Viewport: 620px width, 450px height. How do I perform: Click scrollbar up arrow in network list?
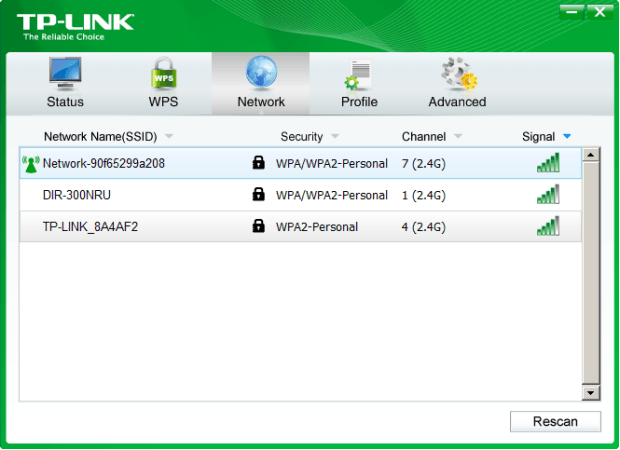(x=591, y=155)
